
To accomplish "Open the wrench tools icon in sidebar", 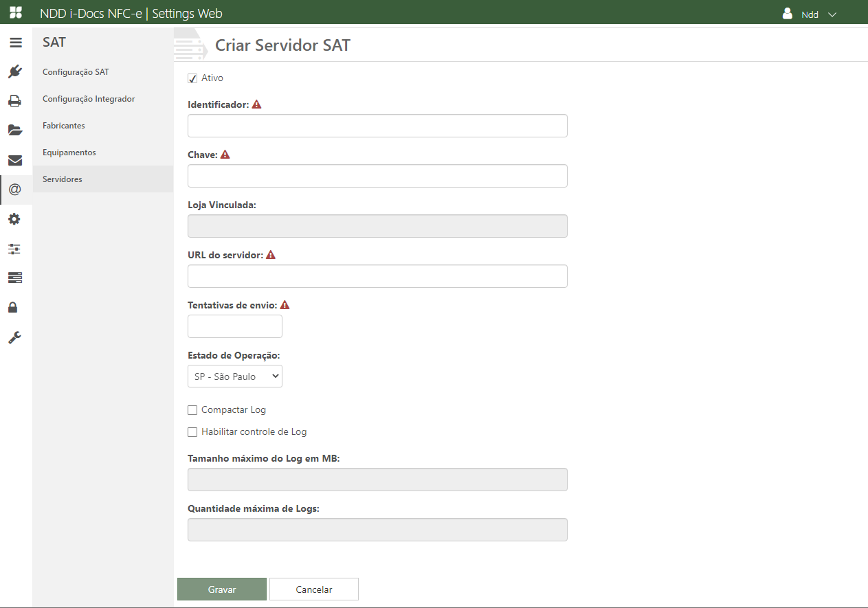I will coord(15,337).
